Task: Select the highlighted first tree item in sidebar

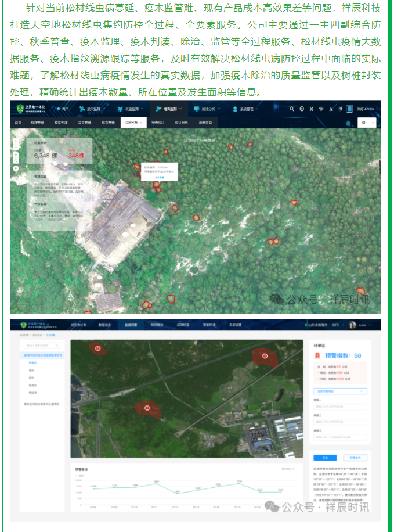Action: click(44, 355)
